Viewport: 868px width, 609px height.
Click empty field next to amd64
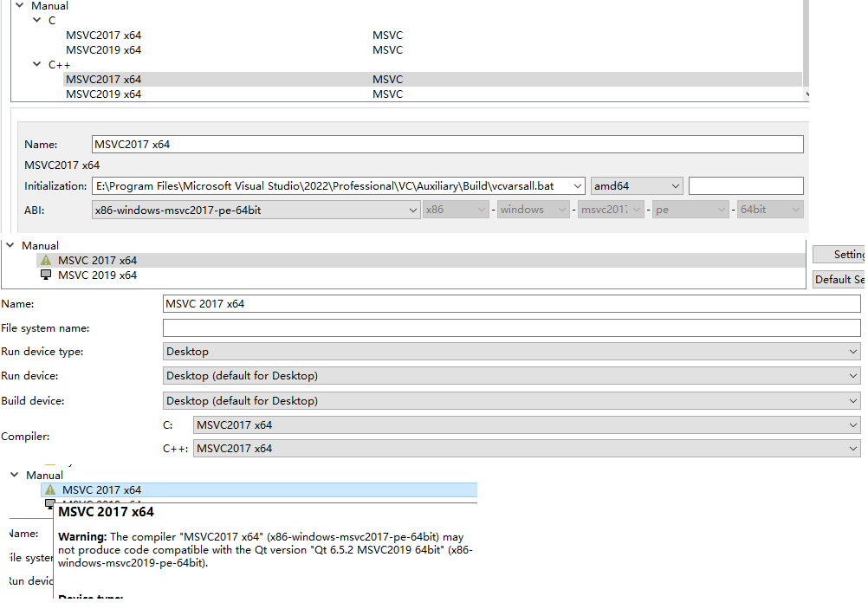(746, 186)
